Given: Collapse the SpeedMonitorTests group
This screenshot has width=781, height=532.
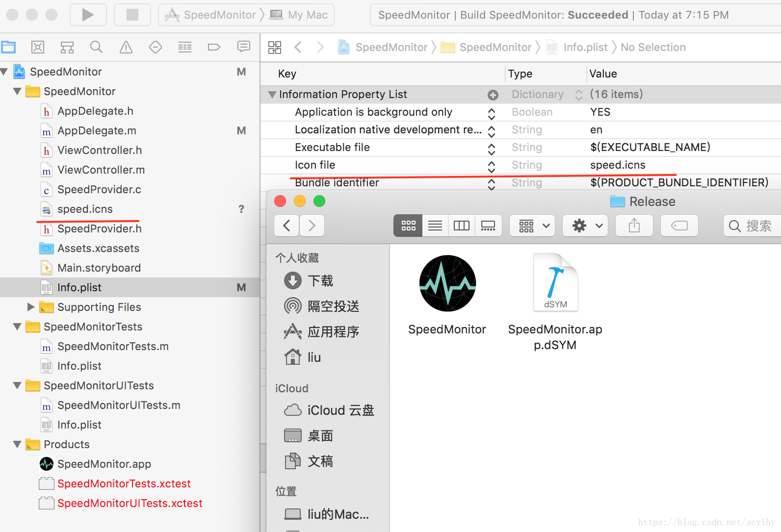Looking at the screenshot, I should (x=17, y=327).
